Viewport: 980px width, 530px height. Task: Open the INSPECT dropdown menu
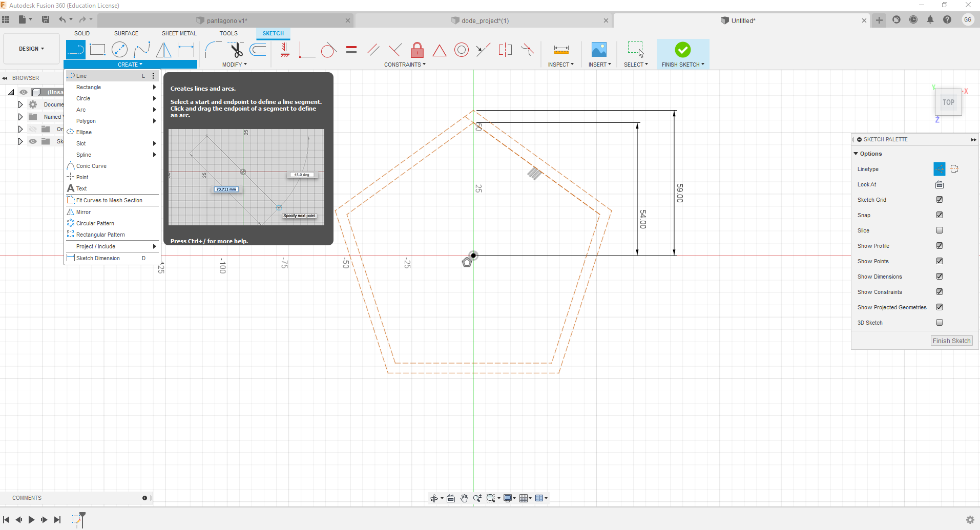click(561, 65)
